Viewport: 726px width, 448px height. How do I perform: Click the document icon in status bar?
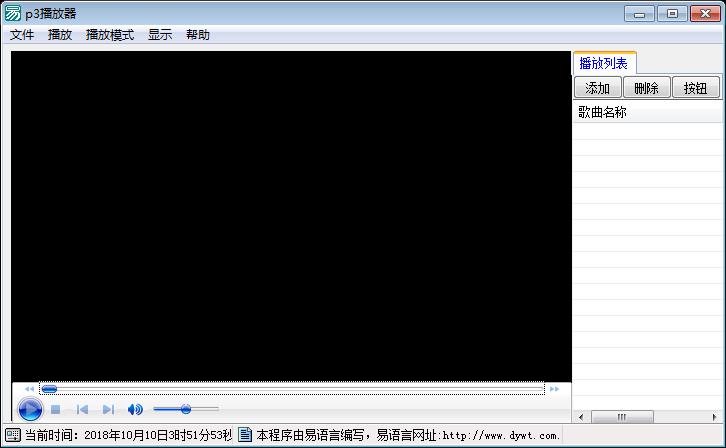(x=245, y=435)
